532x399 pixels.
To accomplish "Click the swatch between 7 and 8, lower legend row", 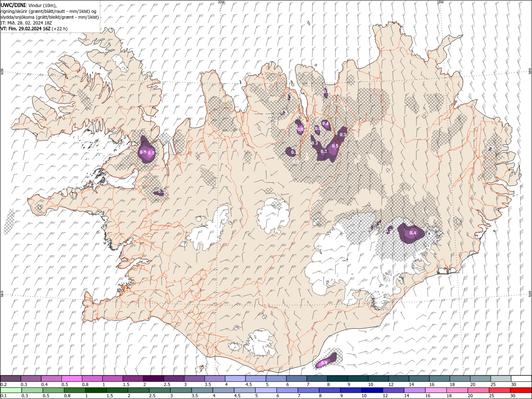I will tap(308, 390).
